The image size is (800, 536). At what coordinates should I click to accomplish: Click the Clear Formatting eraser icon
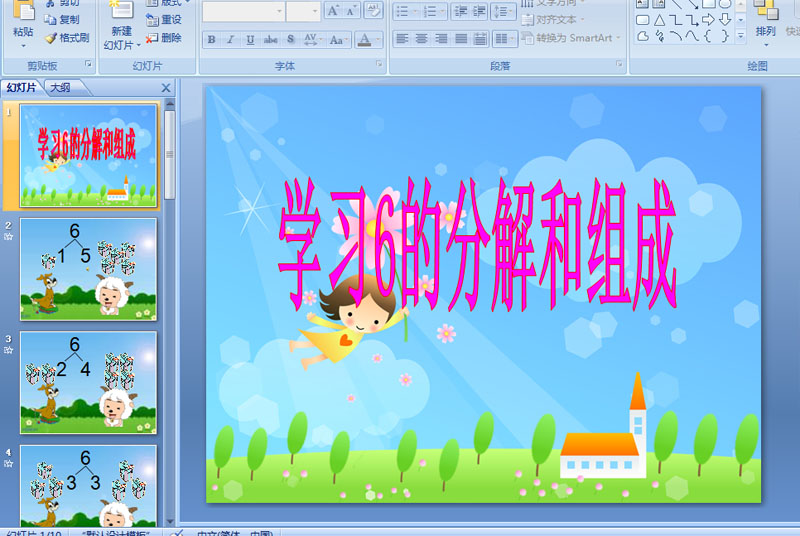373,11
